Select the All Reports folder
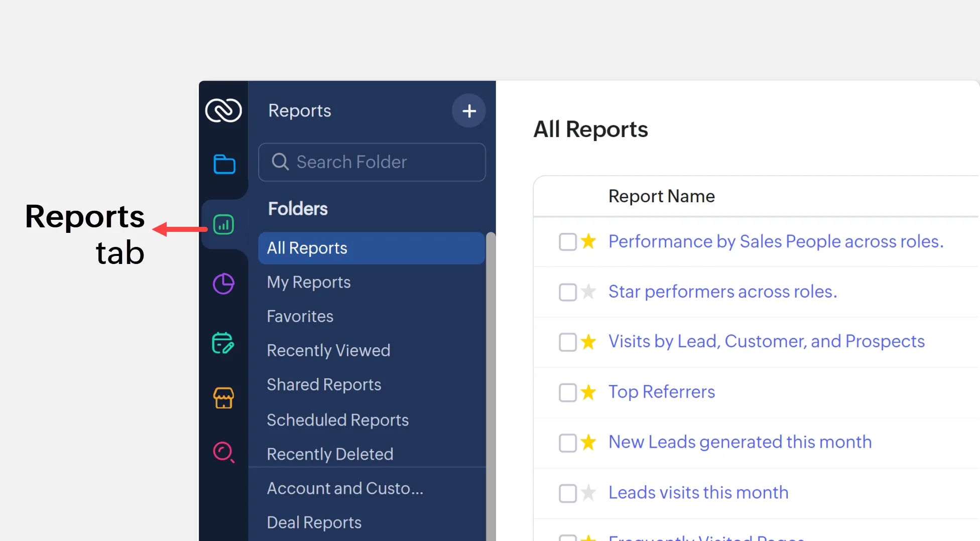 (x=371, y=248)
